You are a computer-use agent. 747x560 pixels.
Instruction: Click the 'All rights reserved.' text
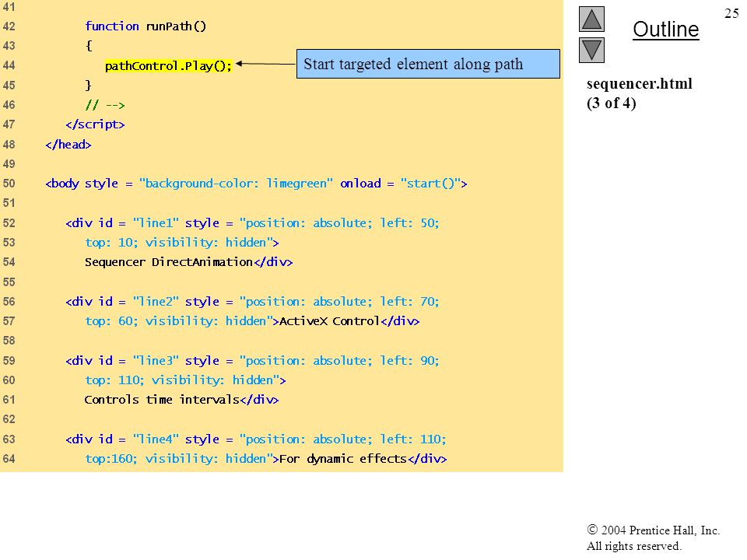633,546
